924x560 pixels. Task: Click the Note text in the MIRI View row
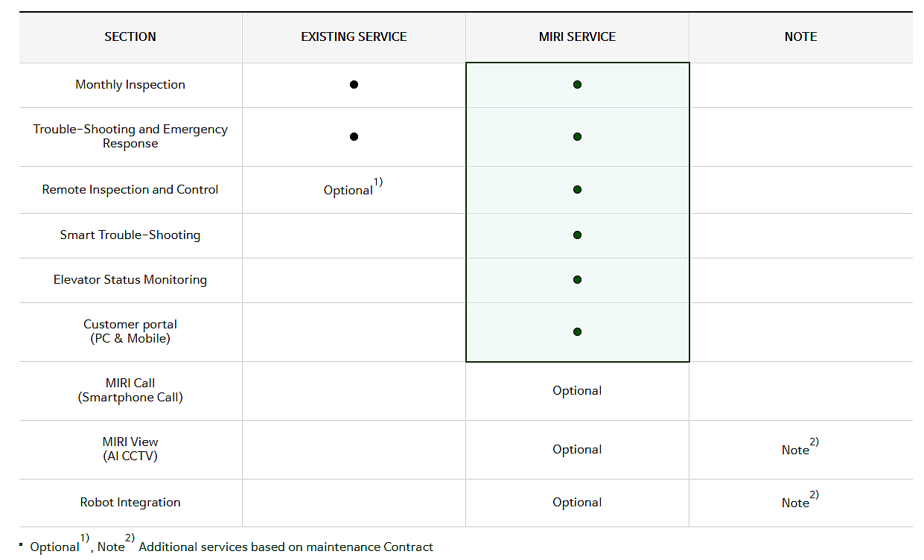796,450
